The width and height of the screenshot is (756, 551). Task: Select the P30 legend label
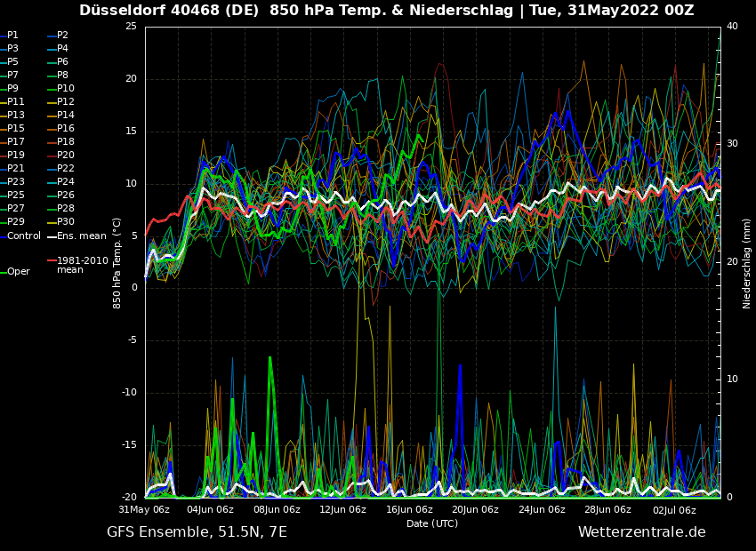66,222
